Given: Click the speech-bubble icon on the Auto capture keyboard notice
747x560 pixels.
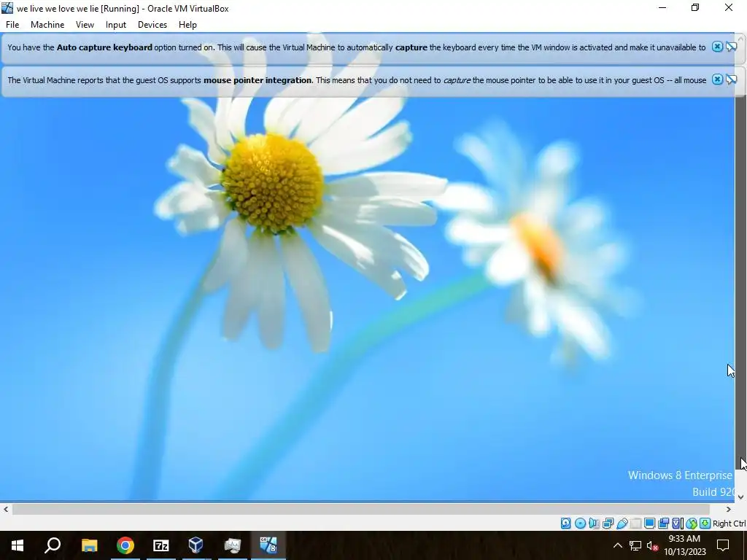Looking at the screenshot, I should [x=731, y=46].
